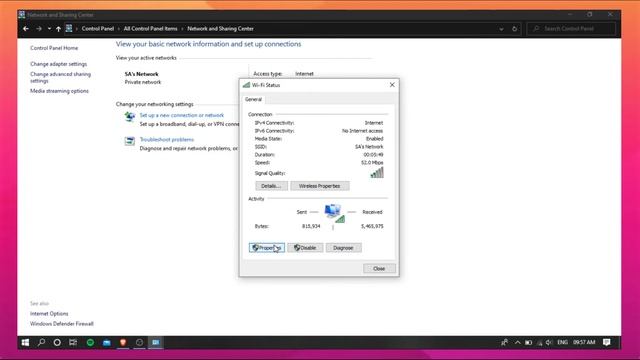The image size is (640, 360).
Task: Click Control Panel breadcrumb
Action: point(98,29)
